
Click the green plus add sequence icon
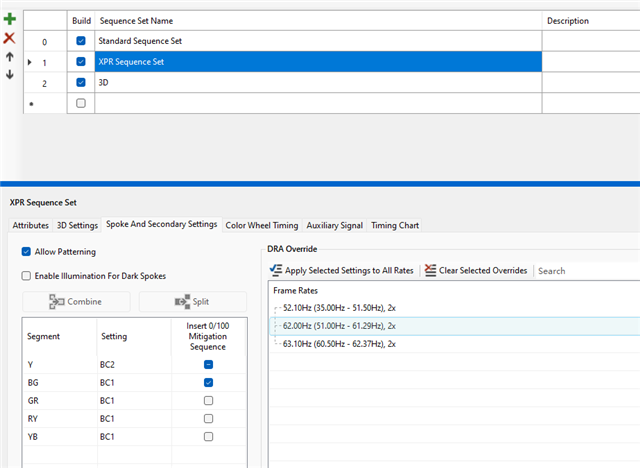coord(9,19)
